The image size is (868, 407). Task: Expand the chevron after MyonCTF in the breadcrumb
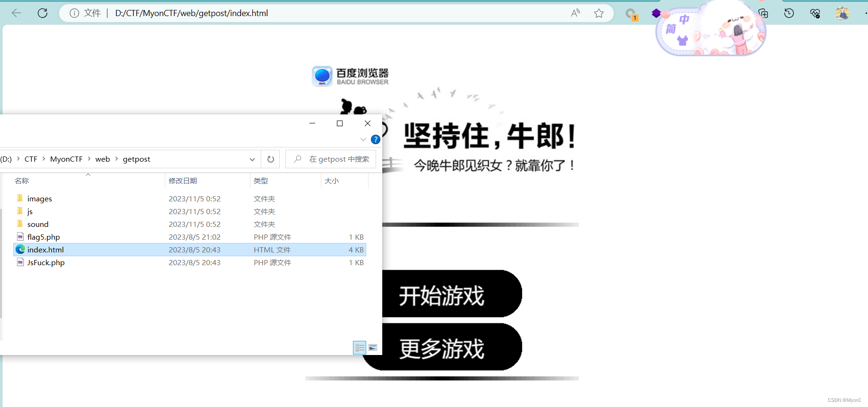(x=89, y=159)
